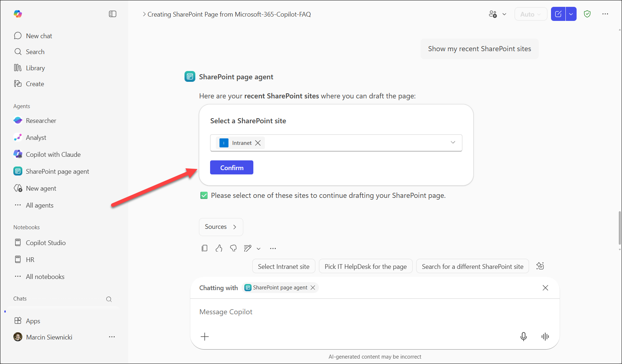Image resolution: width=622 pixels, height=364 pixels.
Task: Open the Auto mode dropdown
Action: 530,14
